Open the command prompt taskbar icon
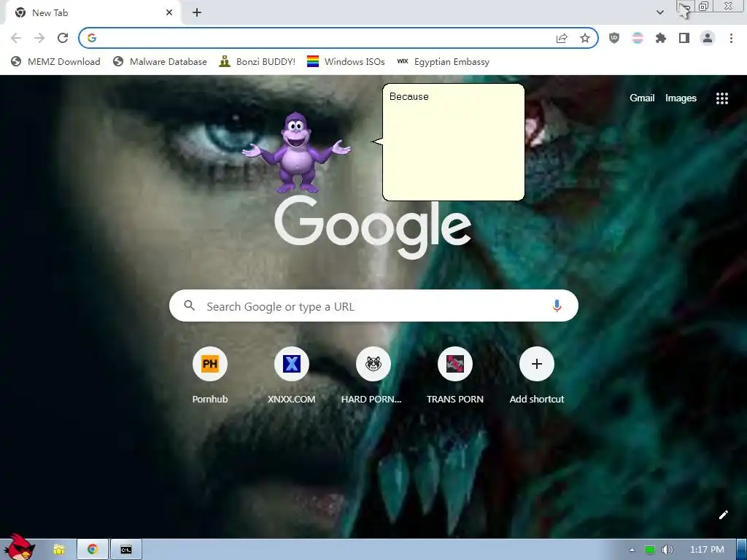Image resolution: width=747 pixels, height=560 pixels. coord(125,550)
